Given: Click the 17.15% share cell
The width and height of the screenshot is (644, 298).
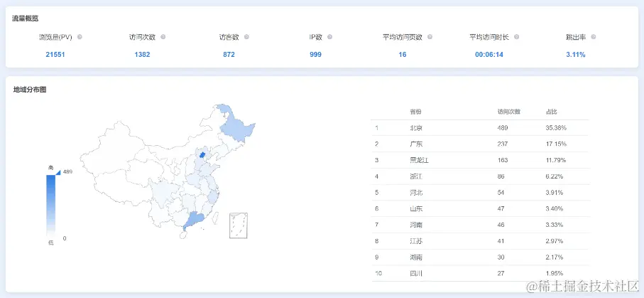Looking at the screenshot, I should pyautogui.click(x=556, y=144).
